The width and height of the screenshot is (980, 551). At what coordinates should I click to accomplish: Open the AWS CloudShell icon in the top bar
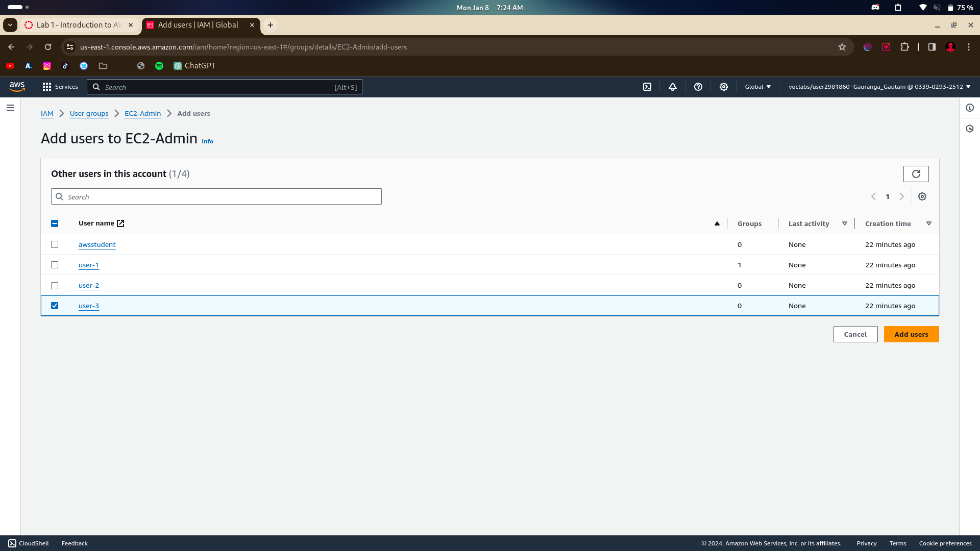point(647,87)
